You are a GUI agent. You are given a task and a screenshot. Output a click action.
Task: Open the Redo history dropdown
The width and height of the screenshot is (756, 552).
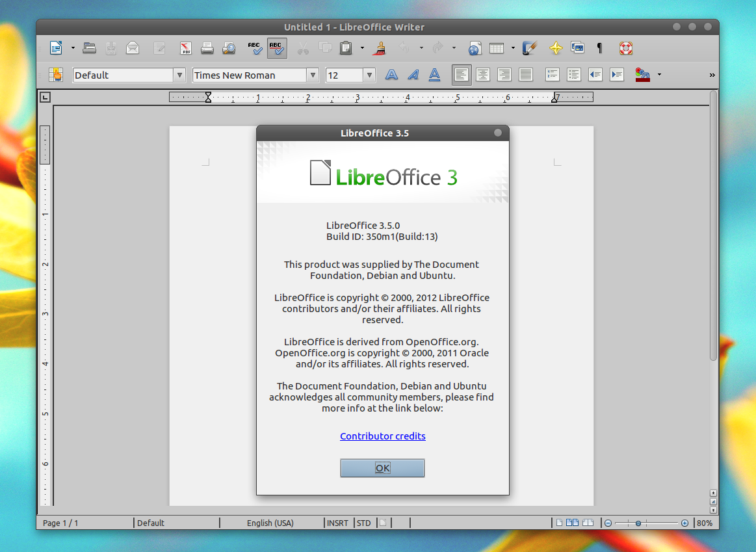tap(454, 47)
